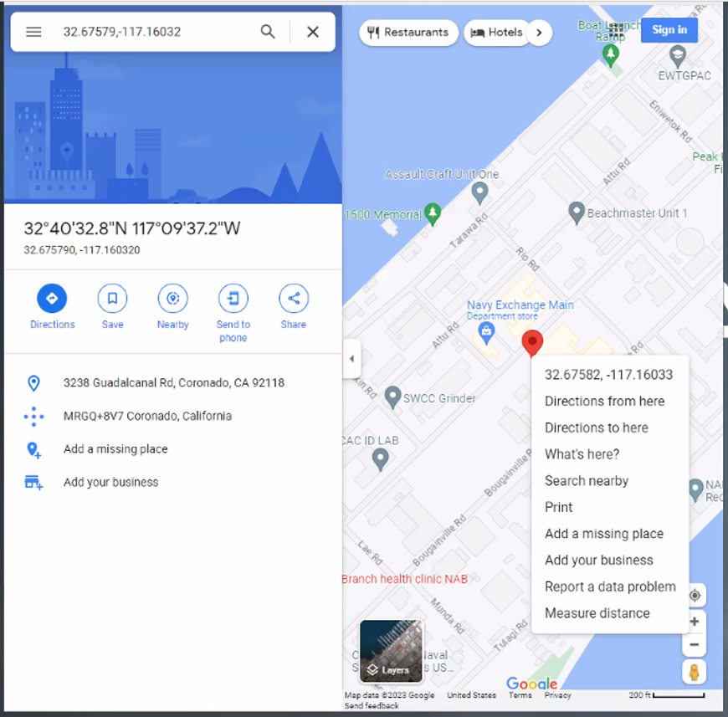Select What's here? menu entry
Screen dimensions: 728x717
coord(582,453)
